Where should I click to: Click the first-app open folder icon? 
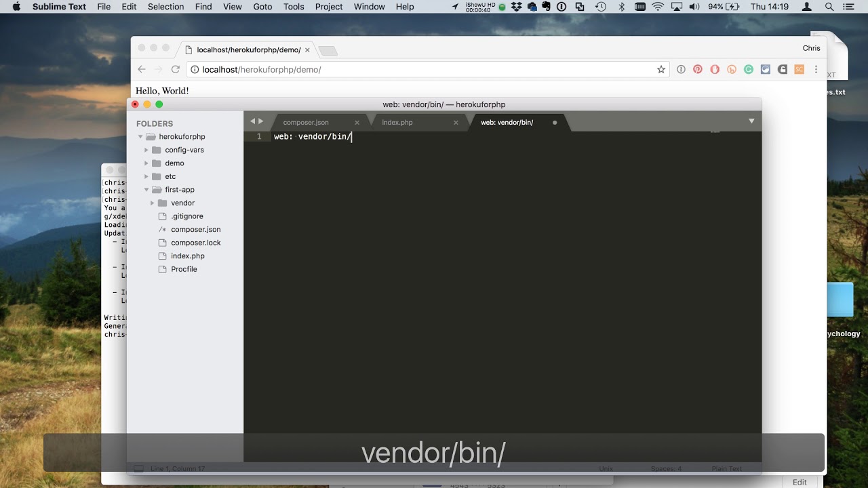tap(157, 190)
